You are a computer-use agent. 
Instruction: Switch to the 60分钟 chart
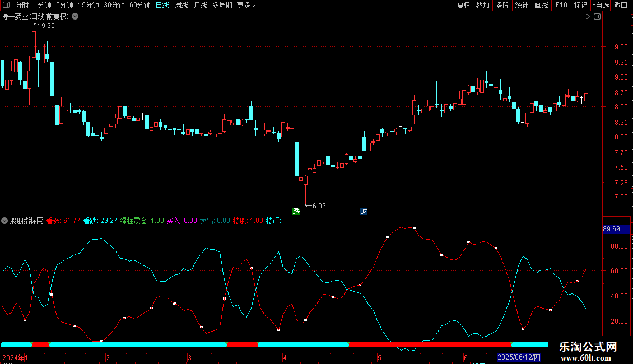coord(139,5)
